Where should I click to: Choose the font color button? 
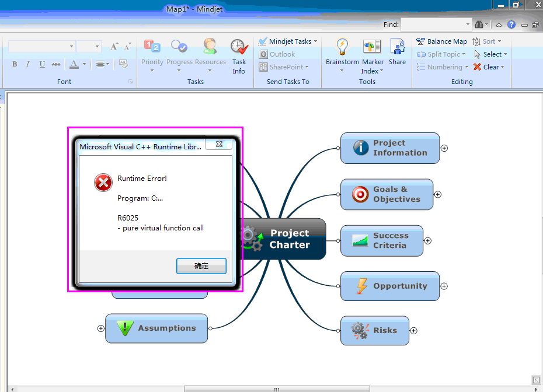(74, 64)
